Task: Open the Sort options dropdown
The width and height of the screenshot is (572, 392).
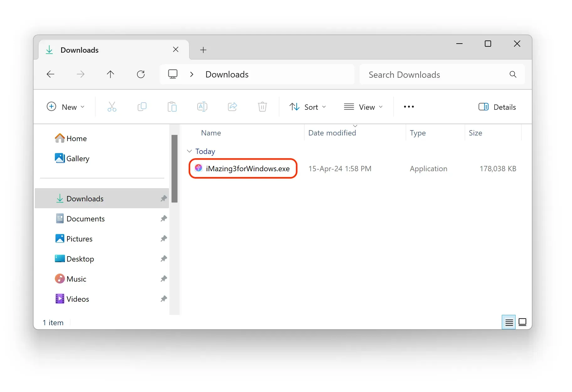Action: pos(308,107)
